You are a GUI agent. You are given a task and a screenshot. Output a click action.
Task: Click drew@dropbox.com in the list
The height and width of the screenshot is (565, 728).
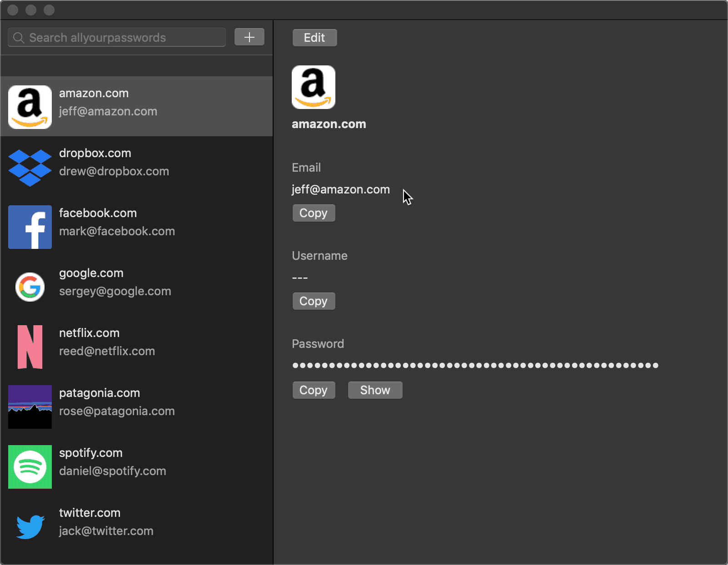coord(114,171)
